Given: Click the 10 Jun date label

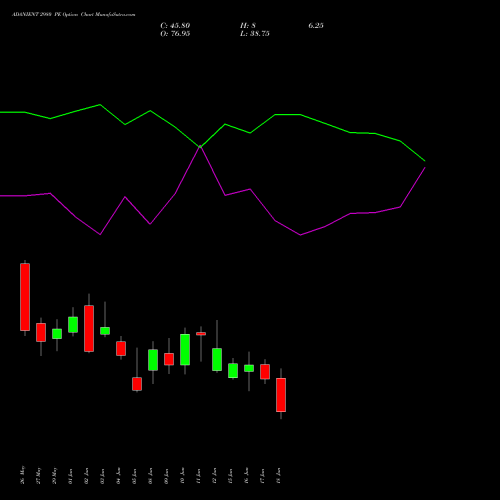Looking at the screenshot, I should (x=183, y=476).
